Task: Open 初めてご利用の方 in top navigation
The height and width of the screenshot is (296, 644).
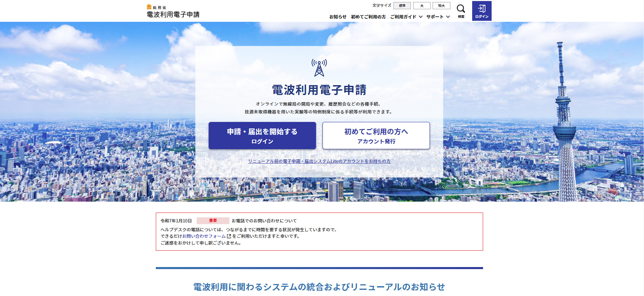Action: coord(368,17)
